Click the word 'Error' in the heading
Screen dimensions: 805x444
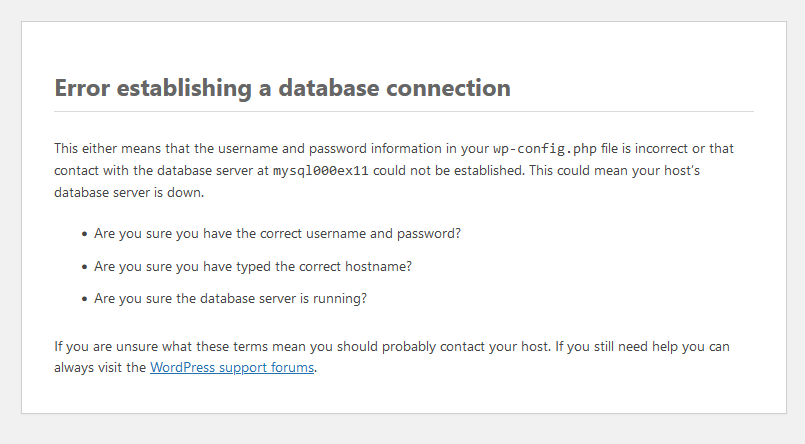82,88
